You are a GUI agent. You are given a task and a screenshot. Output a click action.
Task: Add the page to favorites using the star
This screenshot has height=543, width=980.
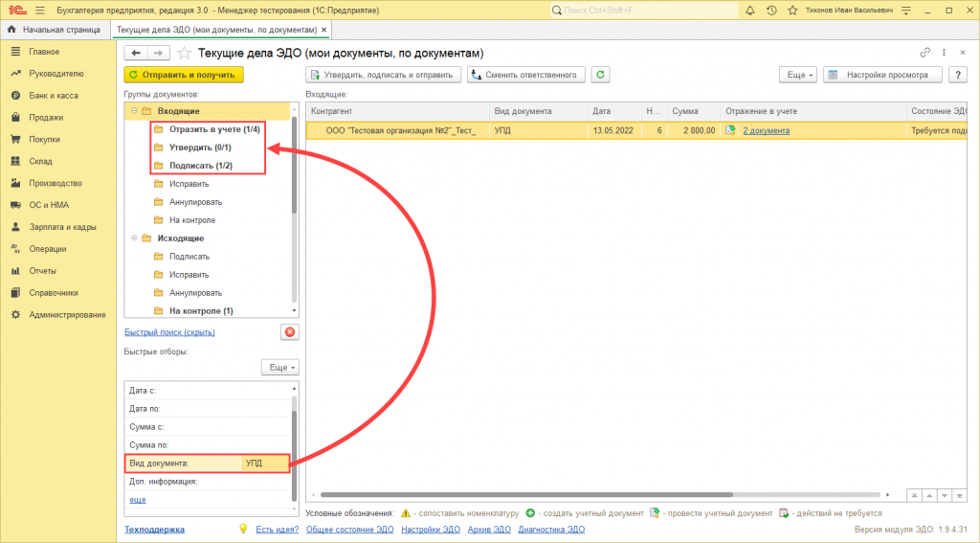tap(184, 54)
